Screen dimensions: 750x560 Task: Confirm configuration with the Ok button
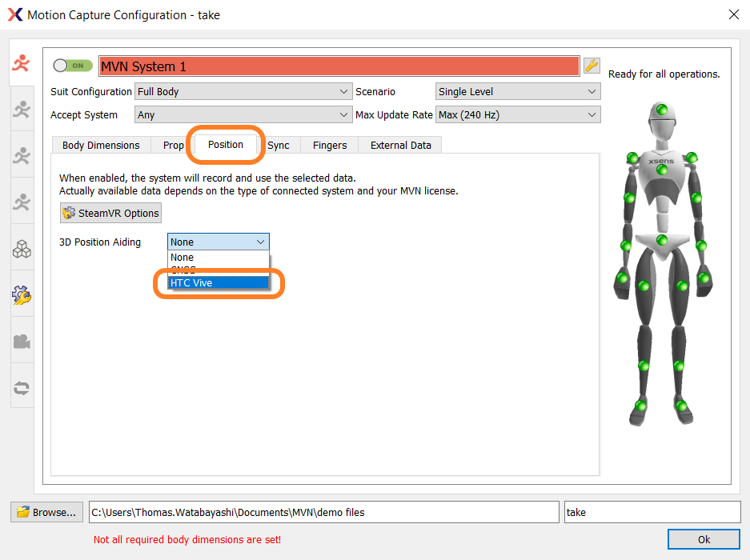click(x=703, y=538)
